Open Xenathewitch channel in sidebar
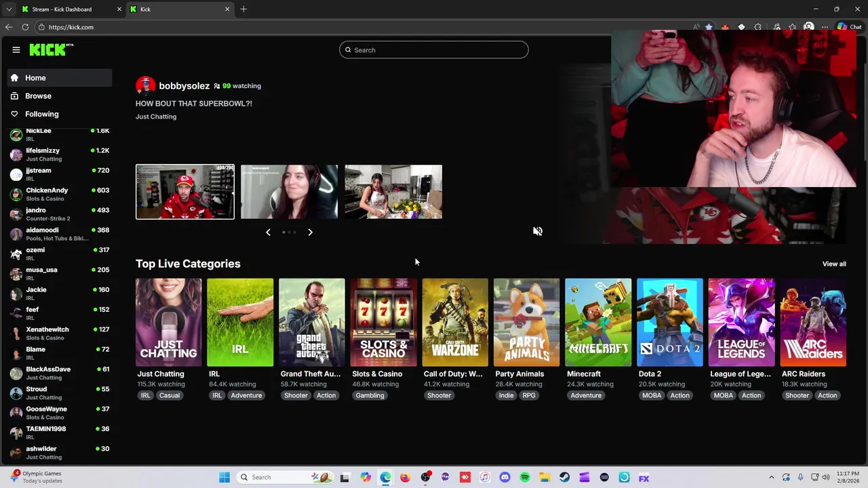This screenshot has width=868, height=488. click(60, 333)
